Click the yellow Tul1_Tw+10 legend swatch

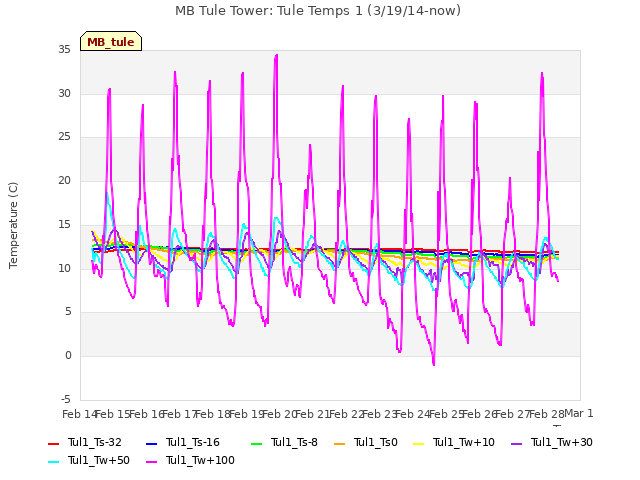(x=419, y=444)
